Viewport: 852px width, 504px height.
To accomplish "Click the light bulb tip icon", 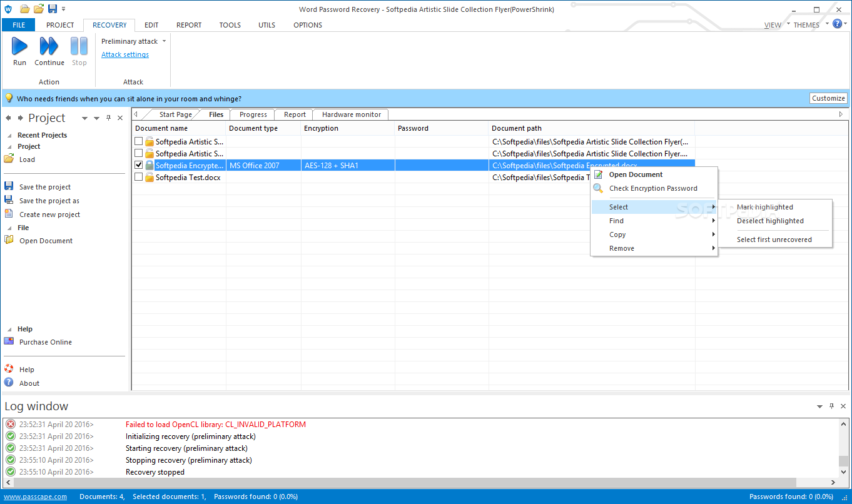I will click(x=9, y=98).
